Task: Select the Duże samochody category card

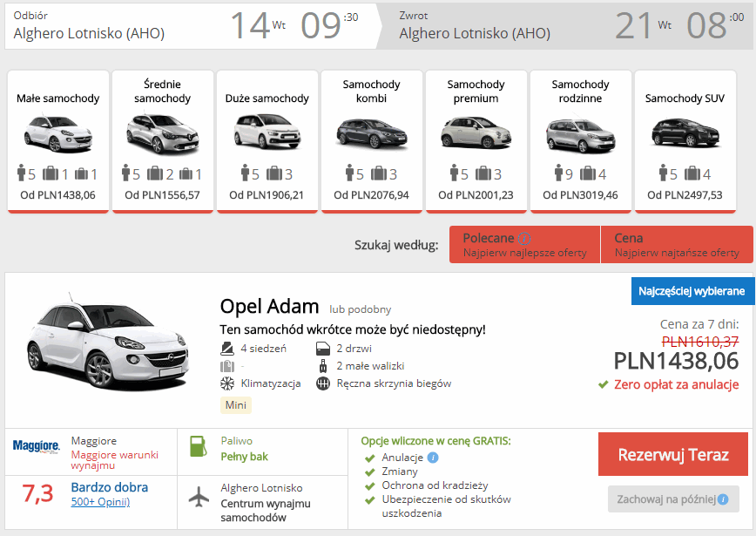Action: [267, 141]
